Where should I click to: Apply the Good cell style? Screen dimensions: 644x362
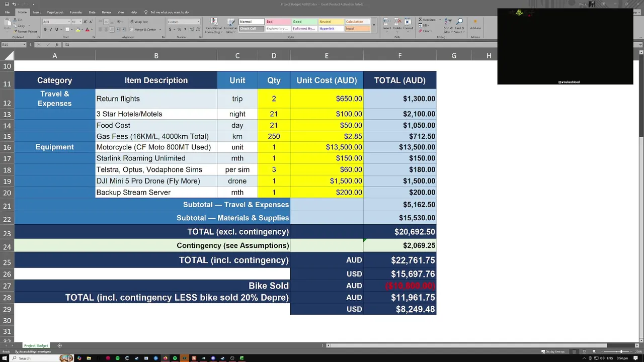304,22
